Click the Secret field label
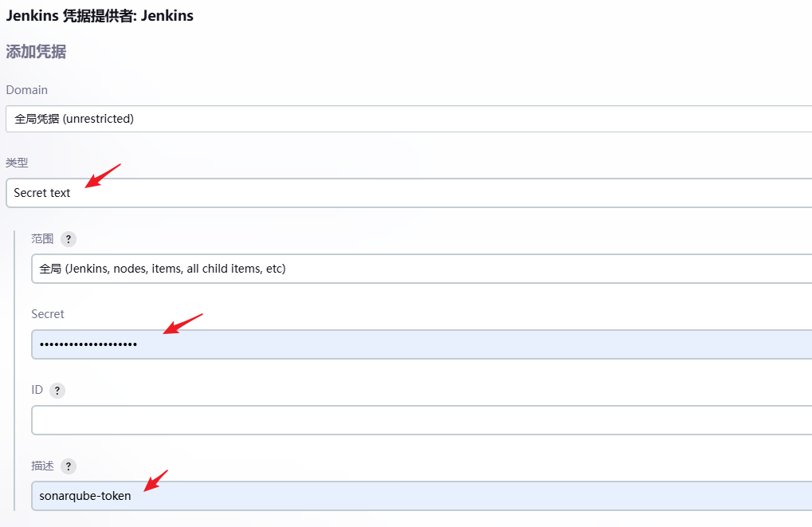Viewport: 812px width, 527px height. pos(46,313)
